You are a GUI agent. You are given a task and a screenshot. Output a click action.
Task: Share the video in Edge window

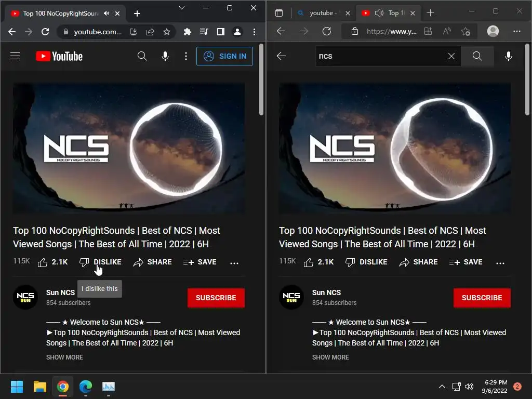point(418,262)
